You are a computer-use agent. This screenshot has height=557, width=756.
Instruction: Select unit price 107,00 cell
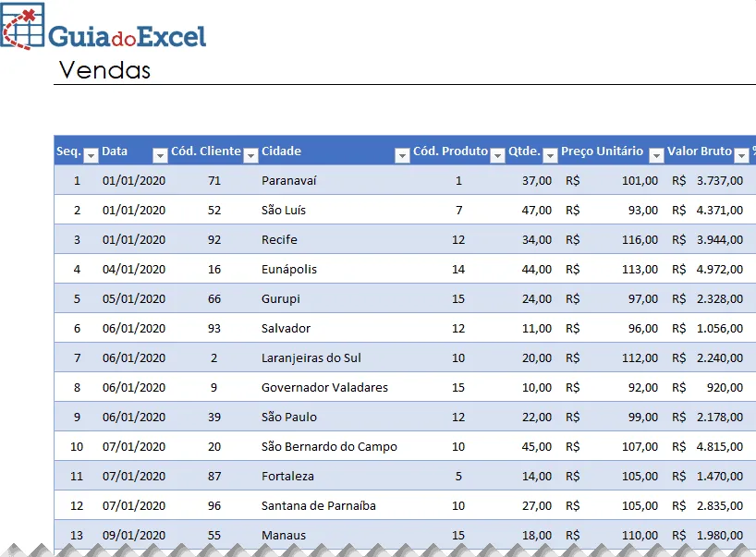point(611,446)
